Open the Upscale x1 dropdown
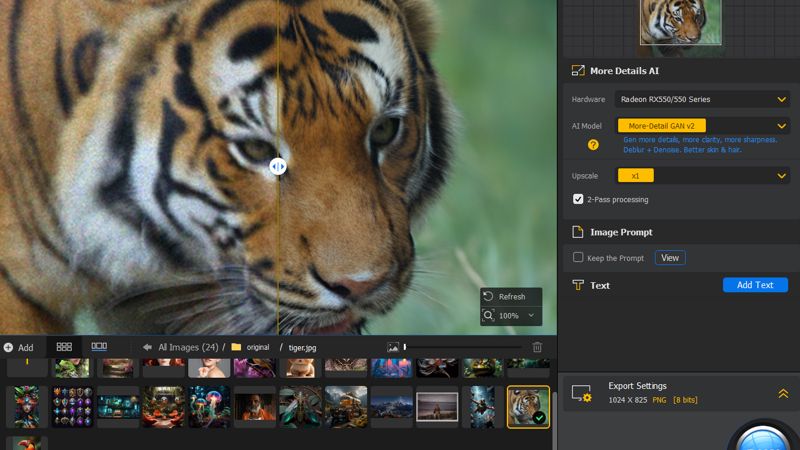This screenshot has height=450, width=800. 702,176
